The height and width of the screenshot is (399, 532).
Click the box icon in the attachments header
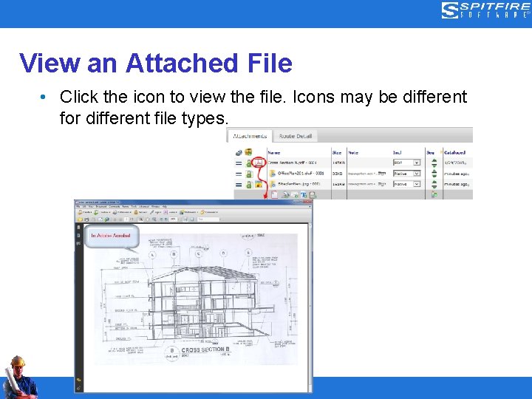(x=248, y=152)
